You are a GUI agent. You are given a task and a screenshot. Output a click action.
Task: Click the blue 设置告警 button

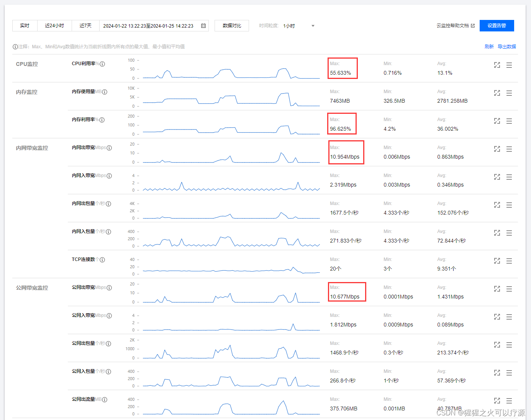(497, 26)
